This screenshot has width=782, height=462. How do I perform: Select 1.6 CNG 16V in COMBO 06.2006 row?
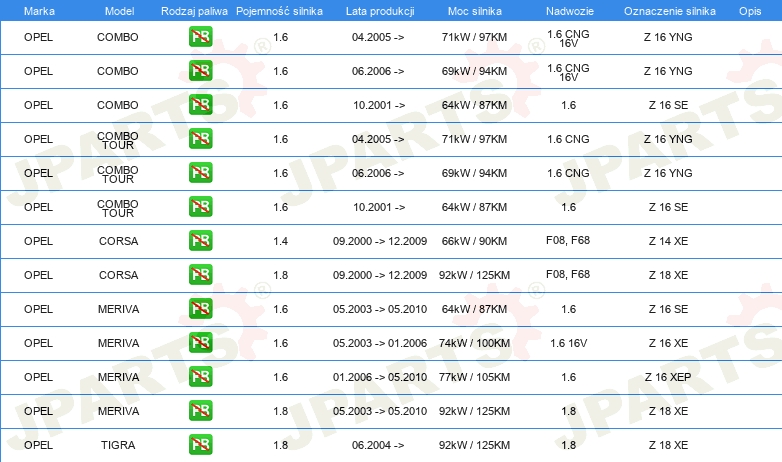tap(568, 72)
